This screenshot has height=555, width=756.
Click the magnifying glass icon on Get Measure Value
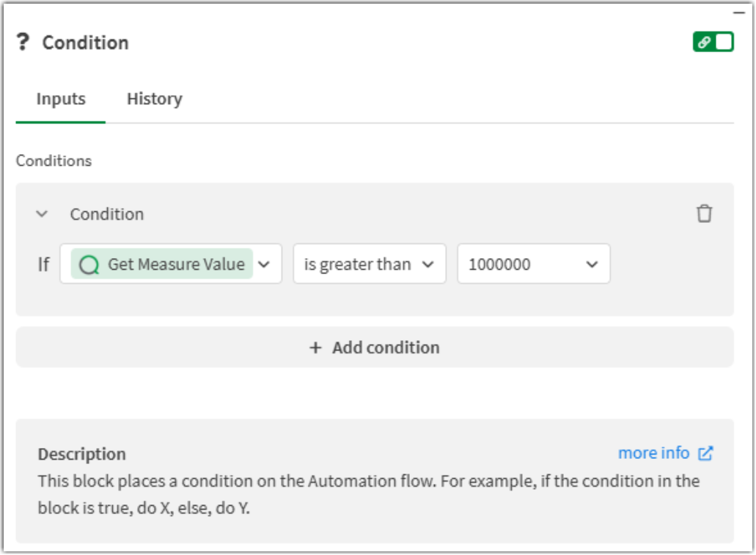click(89, 264)
